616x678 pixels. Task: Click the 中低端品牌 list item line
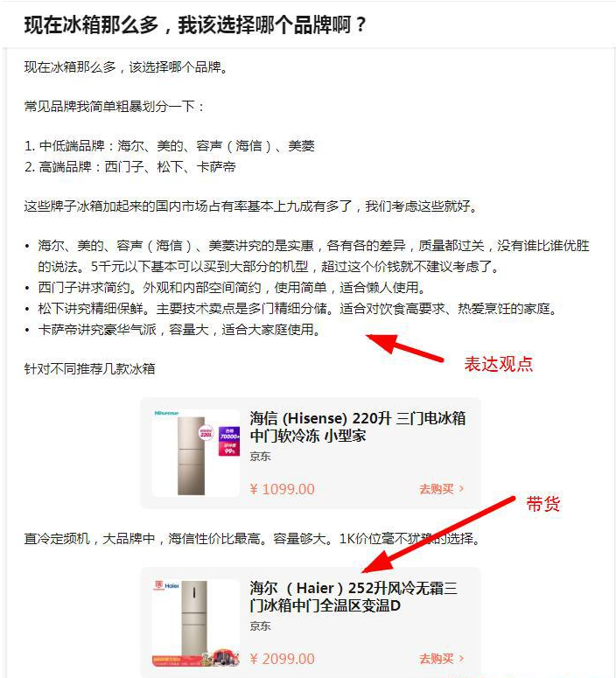tap(169, 146)
